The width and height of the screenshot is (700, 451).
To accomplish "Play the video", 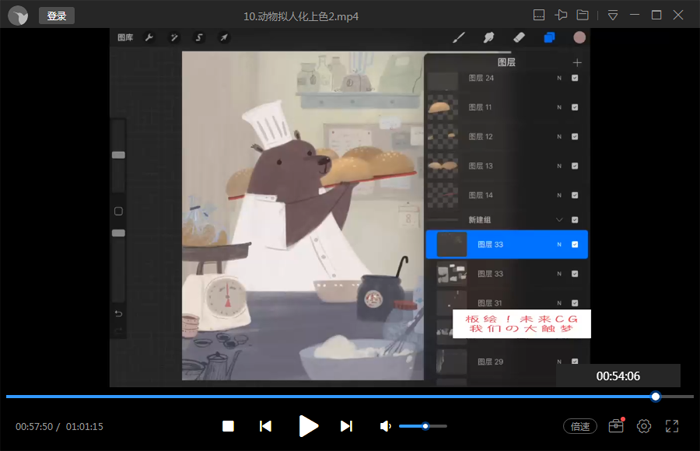I will pyautogui.click(x=308, y=426).
